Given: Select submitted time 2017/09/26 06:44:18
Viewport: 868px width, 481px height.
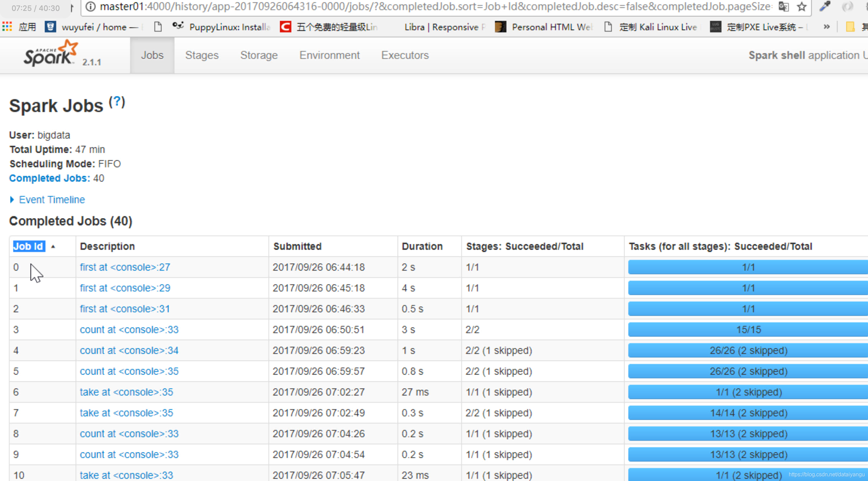Looking at the screenshot, I should (318, 267).
